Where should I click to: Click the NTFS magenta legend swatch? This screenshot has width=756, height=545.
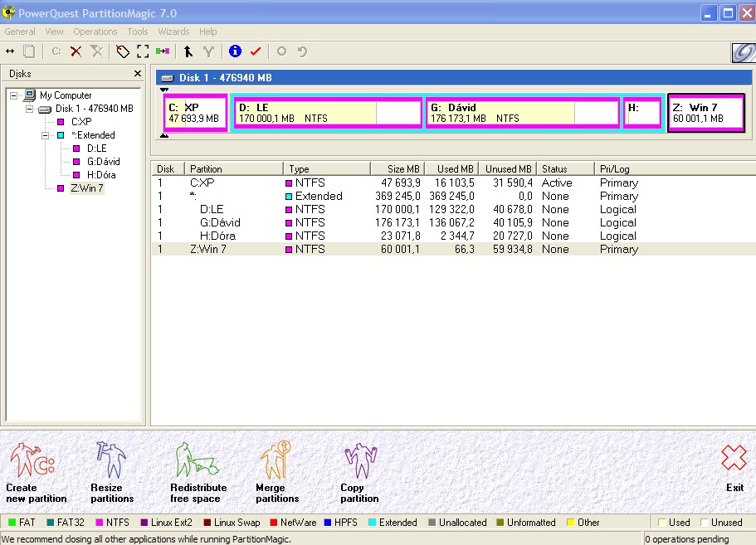point(100,523)
